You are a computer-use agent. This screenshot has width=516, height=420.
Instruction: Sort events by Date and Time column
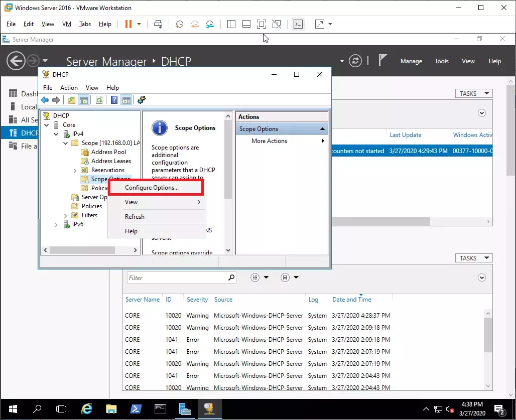[351, 300]
